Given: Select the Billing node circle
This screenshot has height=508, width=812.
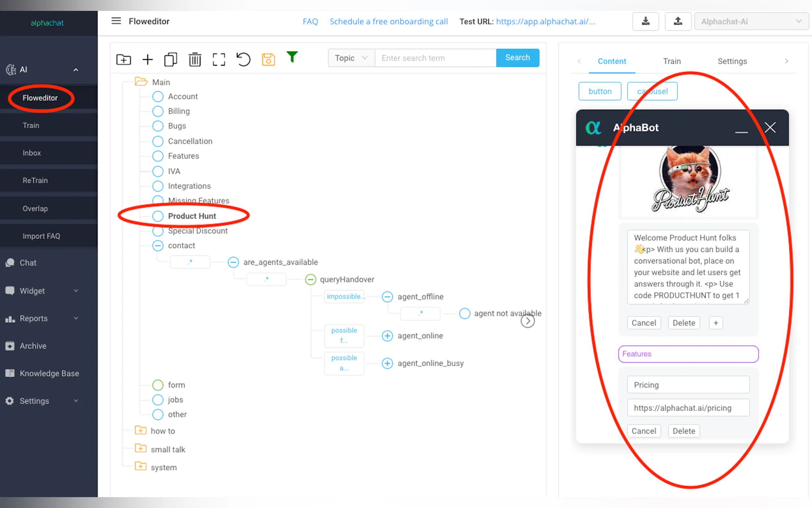Looking at the screenshot, I should (158, 111).
